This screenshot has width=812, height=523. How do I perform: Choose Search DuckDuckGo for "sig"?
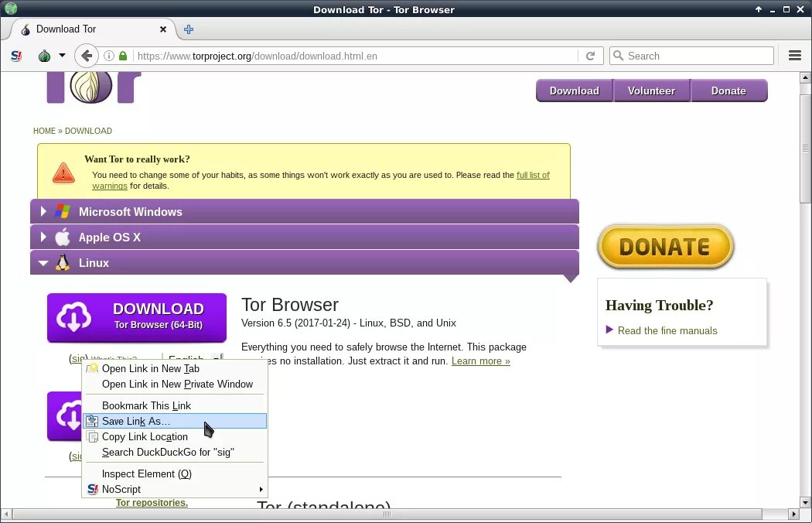pyautogui.click(x=175, y=452)
